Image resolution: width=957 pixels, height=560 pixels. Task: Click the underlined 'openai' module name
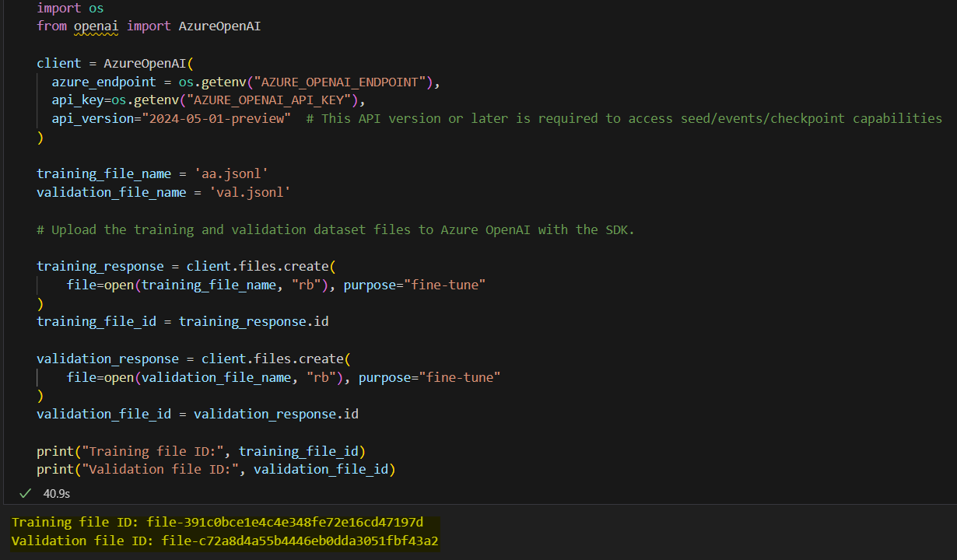[x=96, y=26]
